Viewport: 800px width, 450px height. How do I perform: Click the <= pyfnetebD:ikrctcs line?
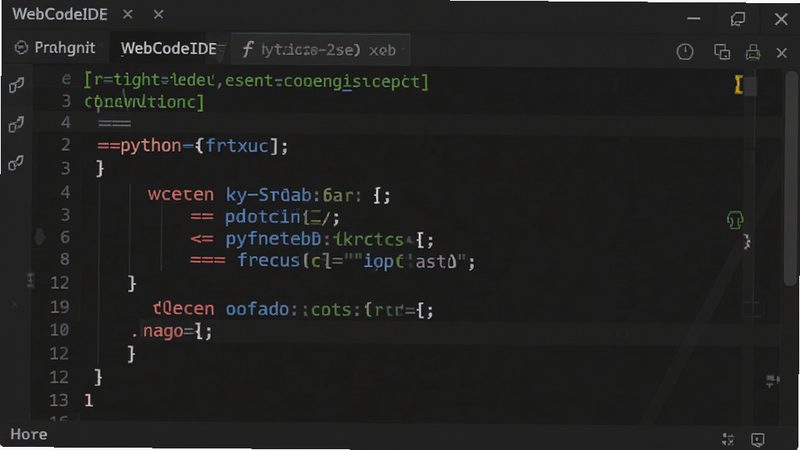[312, 239]
